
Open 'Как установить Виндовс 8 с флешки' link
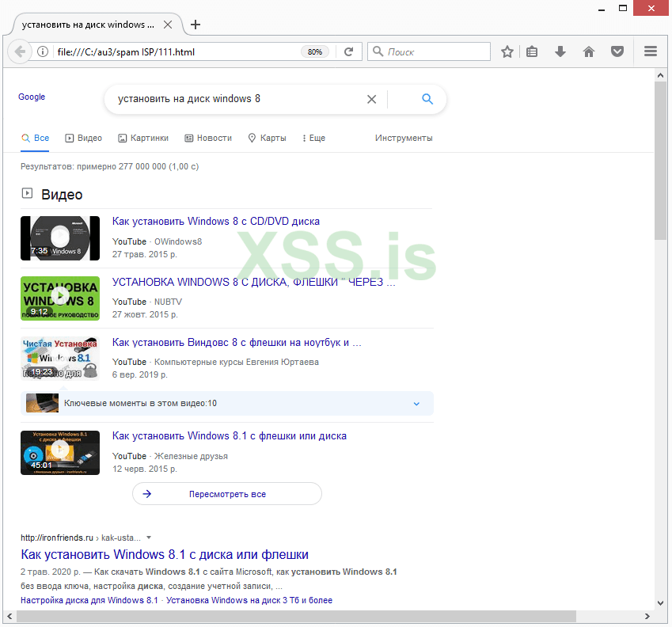pyautogui.click(x=237, y=343)
